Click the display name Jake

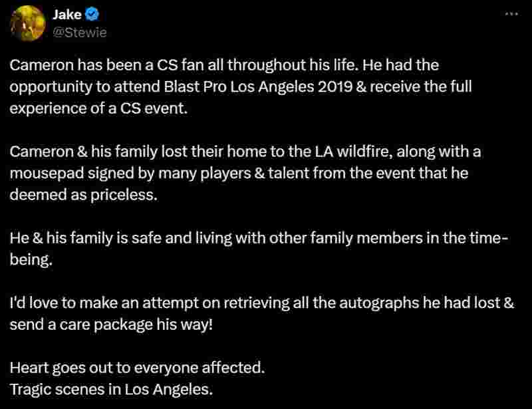point(67,15)
